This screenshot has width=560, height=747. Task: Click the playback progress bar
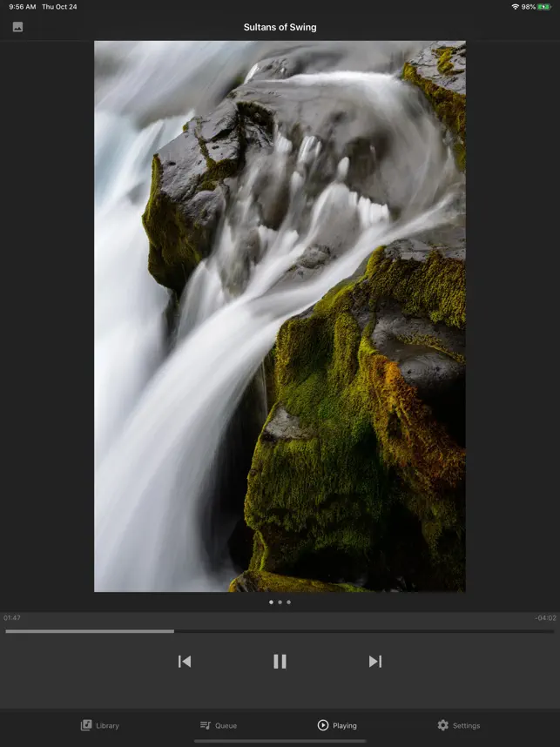point(280,631)
